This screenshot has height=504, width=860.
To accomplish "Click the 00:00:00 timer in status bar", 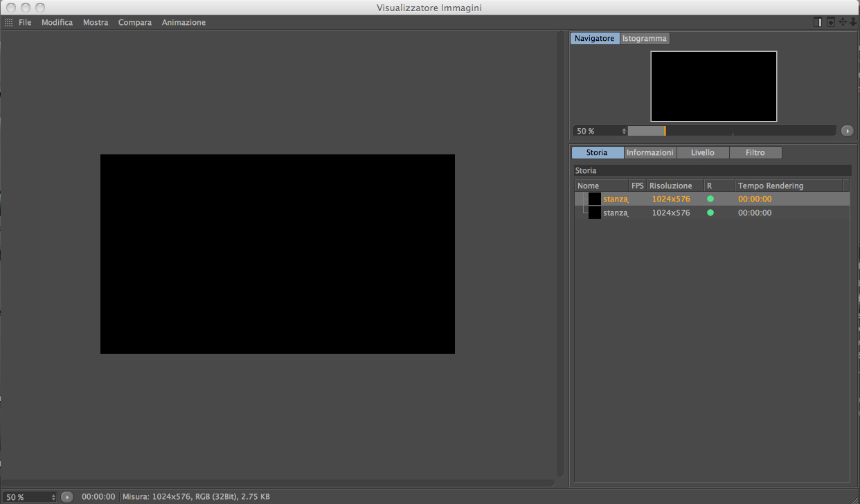I will click(x=98, y=497).
